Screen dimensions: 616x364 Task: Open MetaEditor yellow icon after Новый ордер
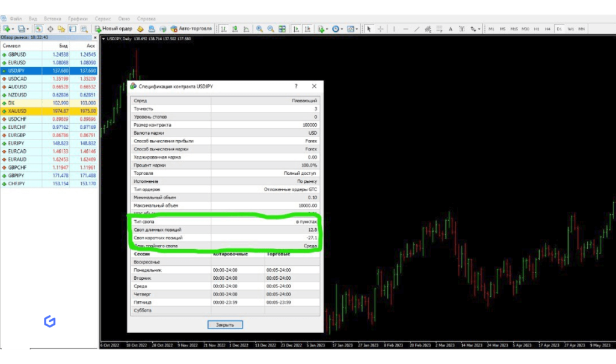coord(140,29)
